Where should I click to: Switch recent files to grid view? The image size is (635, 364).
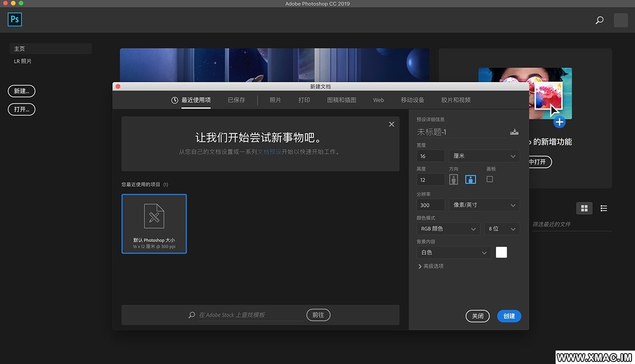click(x=584, y=208)
